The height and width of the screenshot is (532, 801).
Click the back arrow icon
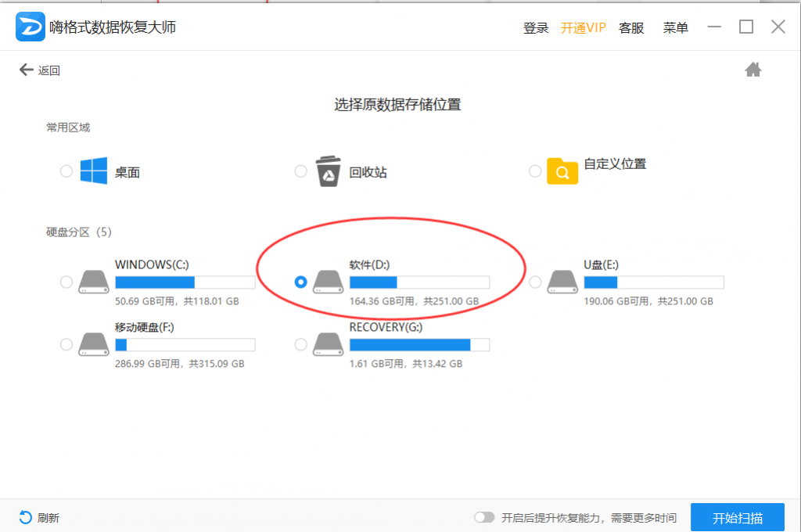[26, 70]
